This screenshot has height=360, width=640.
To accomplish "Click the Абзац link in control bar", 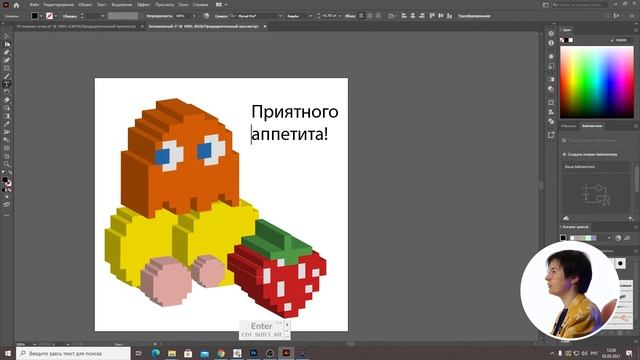I will pos(350,16).
